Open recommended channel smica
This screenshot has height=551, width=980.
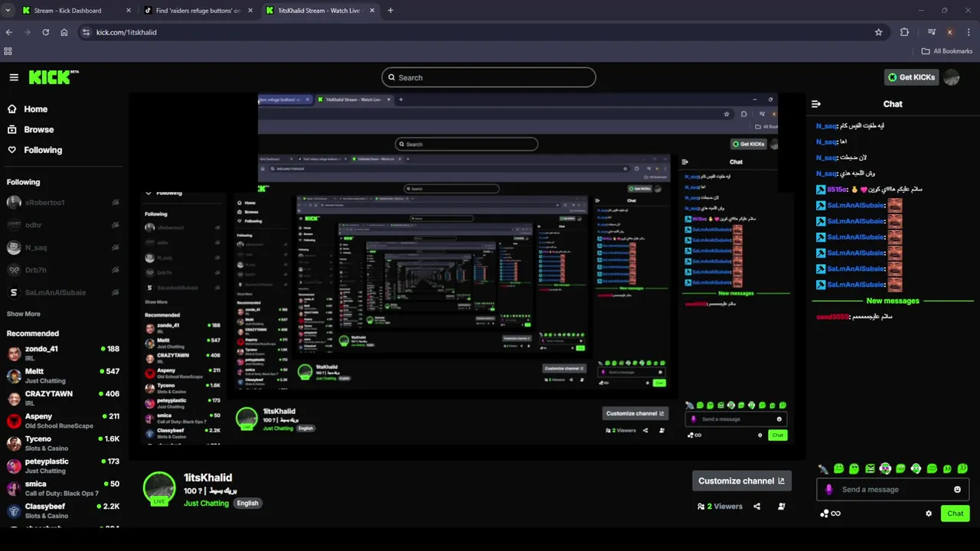[63, 488]
